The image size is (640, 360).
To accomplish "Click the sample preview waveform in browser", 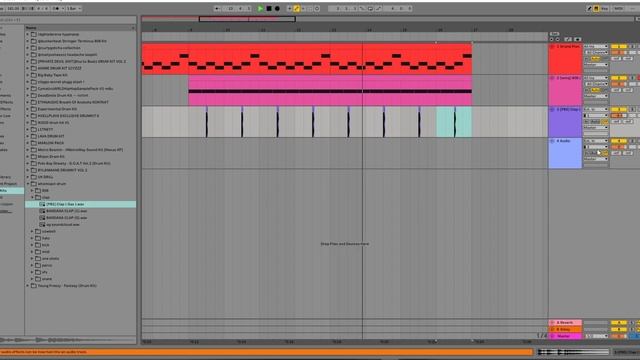I will pos(68,340).
